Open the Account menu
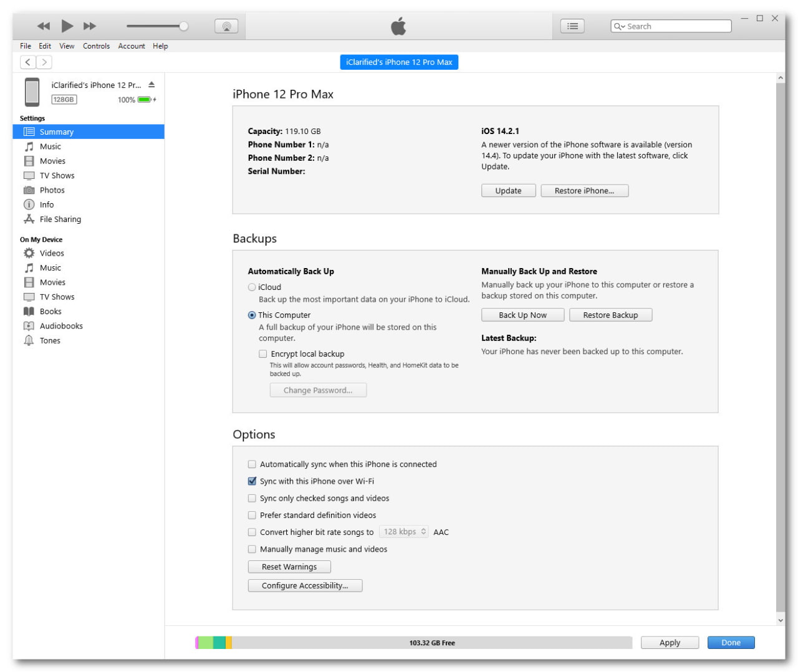798x672 pixels. 132,46
